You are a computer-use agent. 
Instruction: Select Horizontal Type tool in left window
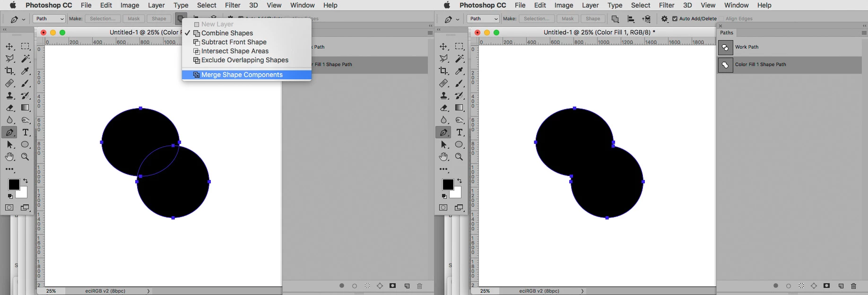tap(26, 133)
